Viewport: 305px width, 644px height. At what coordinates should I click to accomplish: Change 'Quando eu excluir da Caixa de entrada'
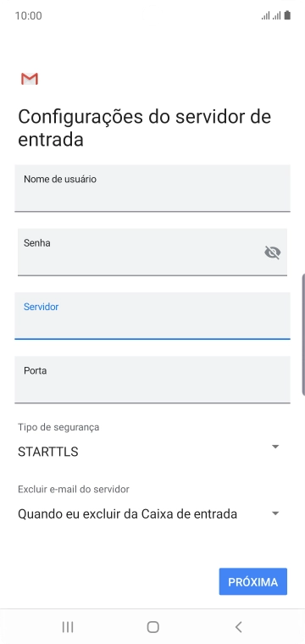(x=127, y=514)
